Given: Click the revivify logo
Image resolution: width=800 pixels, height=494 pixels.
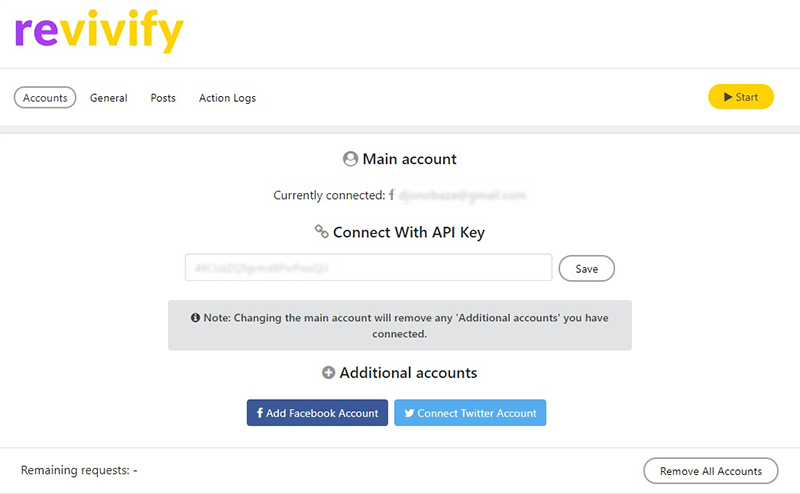Looking at the screenshot, I should [x=99, y=31].
